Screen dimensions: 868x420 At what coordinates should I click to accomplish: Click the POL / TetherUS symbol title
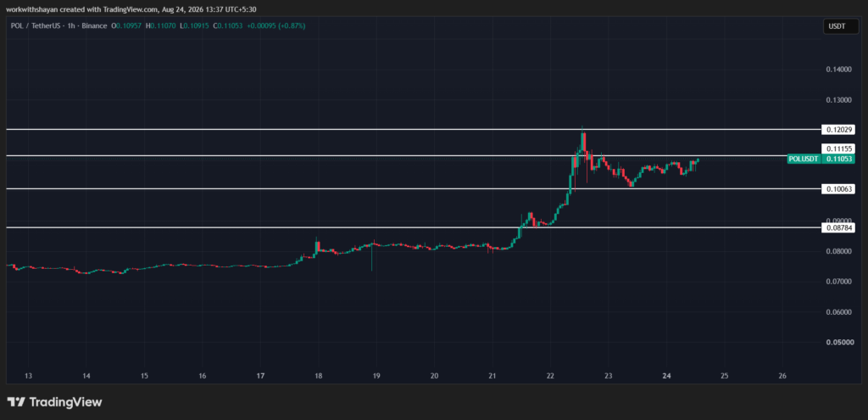point(37,26)
